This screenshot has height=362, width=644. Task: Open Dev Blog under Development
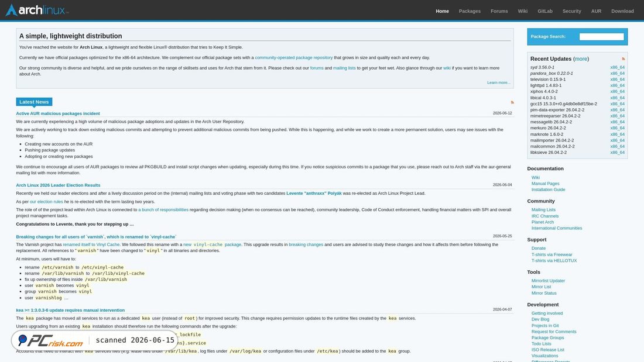pos(540,319)
